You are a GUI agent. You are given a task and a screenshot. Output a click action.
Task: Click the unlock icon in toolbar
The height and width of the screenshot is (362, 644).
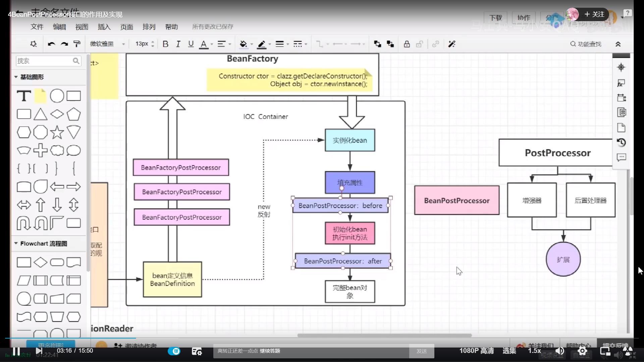[419, 44]
